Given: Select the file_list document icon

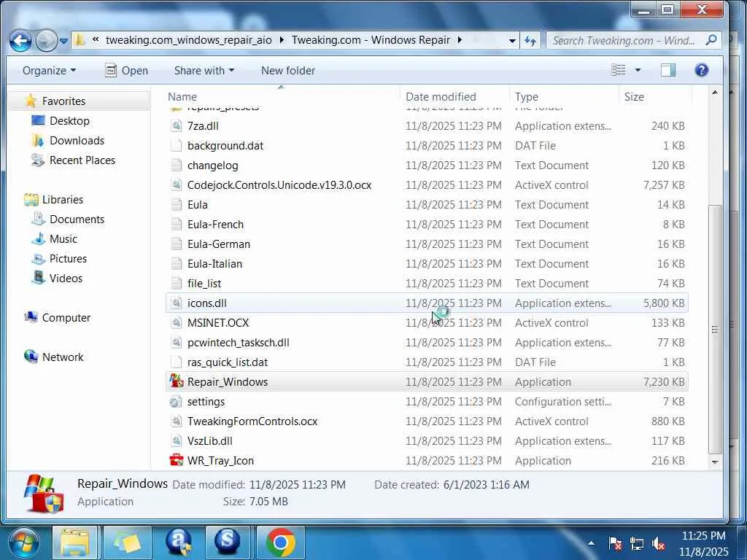Looking at the screenshot, I should coord(177,284).
